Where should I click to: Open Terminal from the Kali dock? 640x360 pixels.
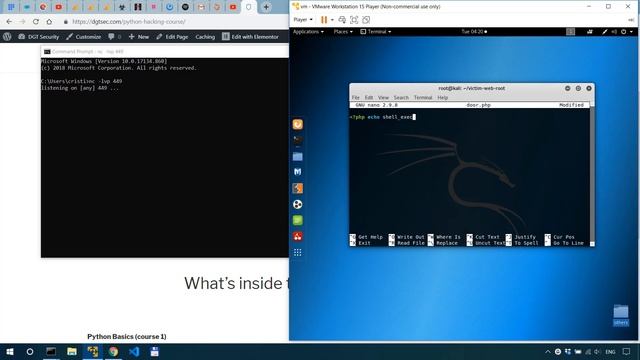pyautogui.click(x=298, y=140)
